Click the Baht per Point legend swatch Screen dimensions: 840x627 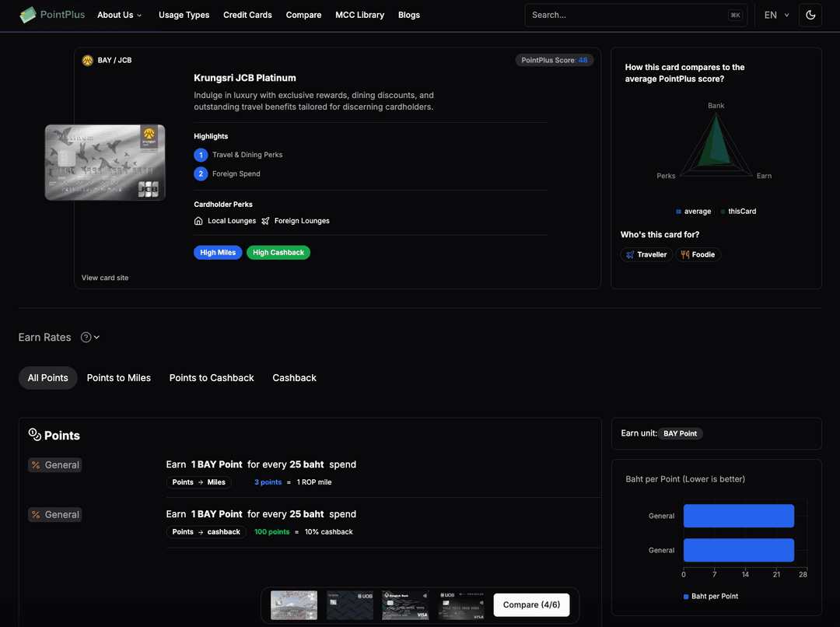[686, 597]
